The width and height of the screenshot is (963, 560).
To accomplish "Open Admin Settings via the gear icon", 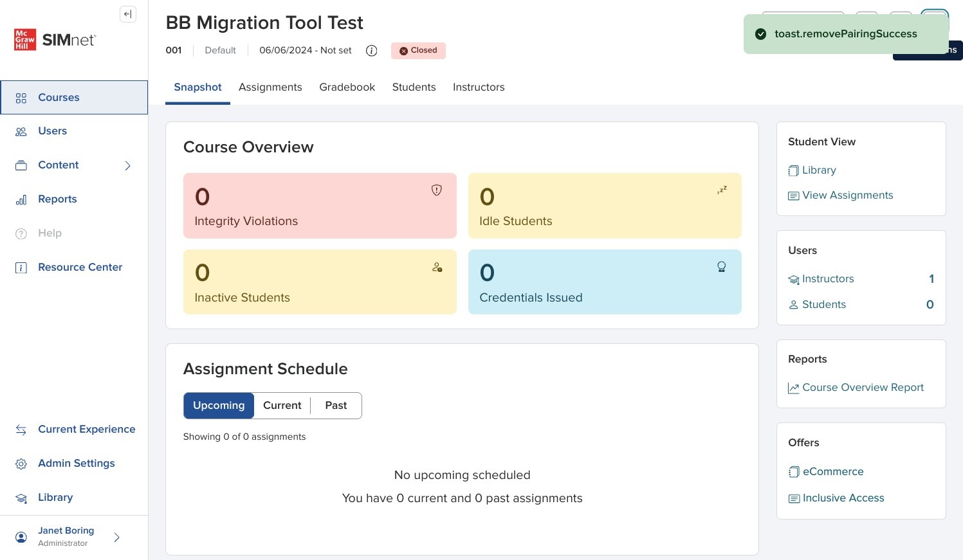I will (x=21, y=464).
